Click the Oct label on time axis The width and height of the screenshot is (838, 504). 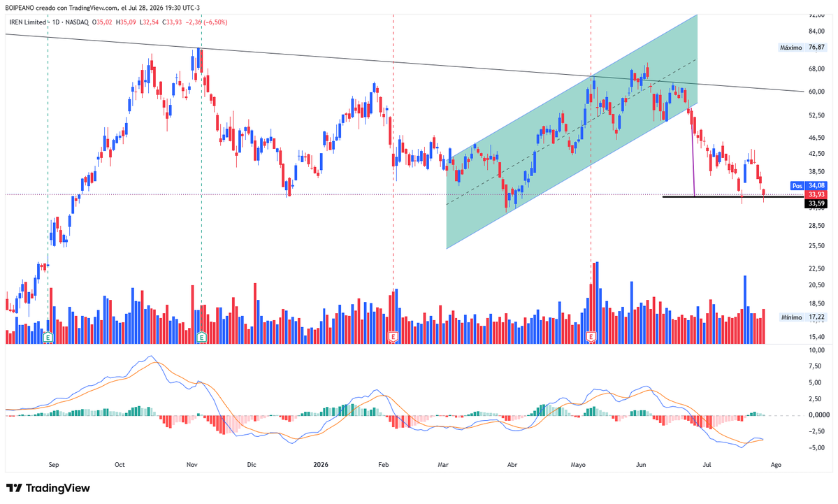pos(120,465)
